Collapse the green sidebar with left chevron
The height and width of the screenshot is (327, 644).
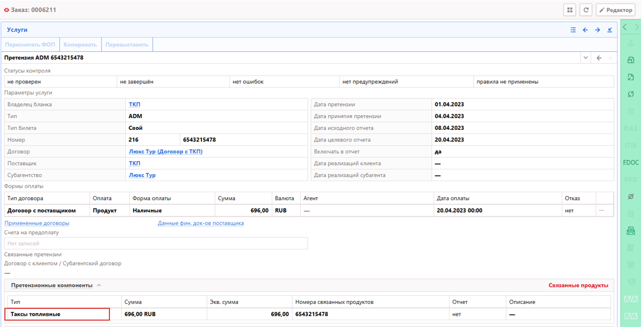click(625, 27)
